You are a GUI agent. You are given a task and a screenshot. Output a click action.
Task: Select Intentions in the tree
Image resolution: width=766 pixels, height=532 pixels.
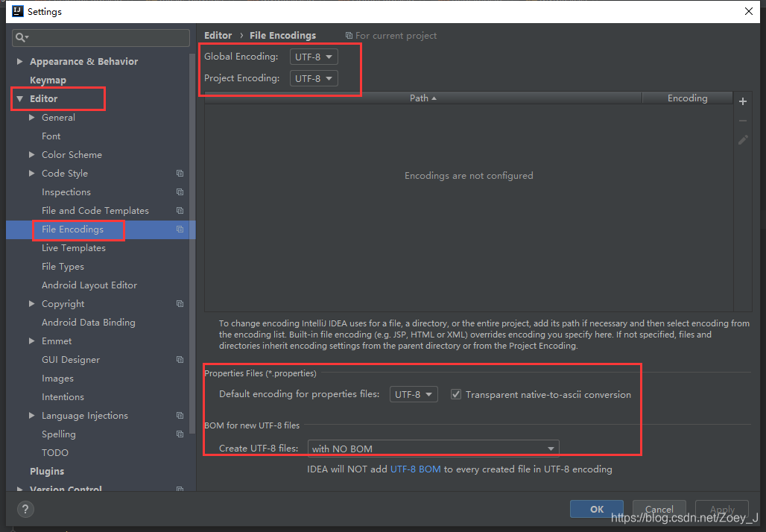[63, 397]
